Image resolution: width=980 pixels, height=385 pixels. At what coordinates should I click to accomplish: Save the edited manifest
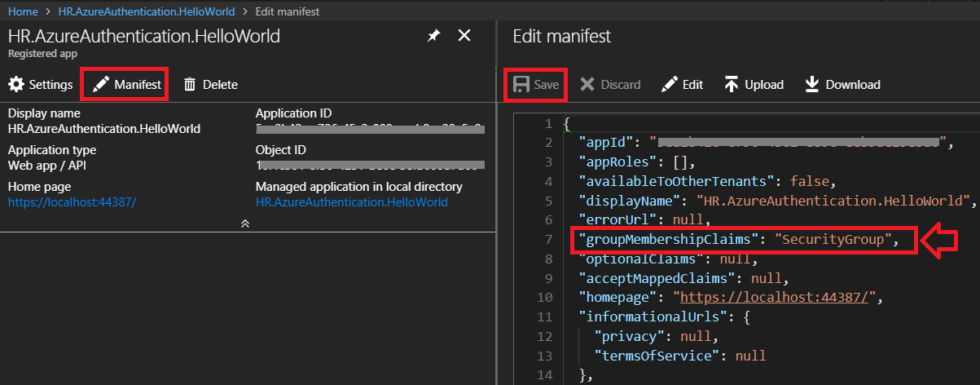pos(535,84)
